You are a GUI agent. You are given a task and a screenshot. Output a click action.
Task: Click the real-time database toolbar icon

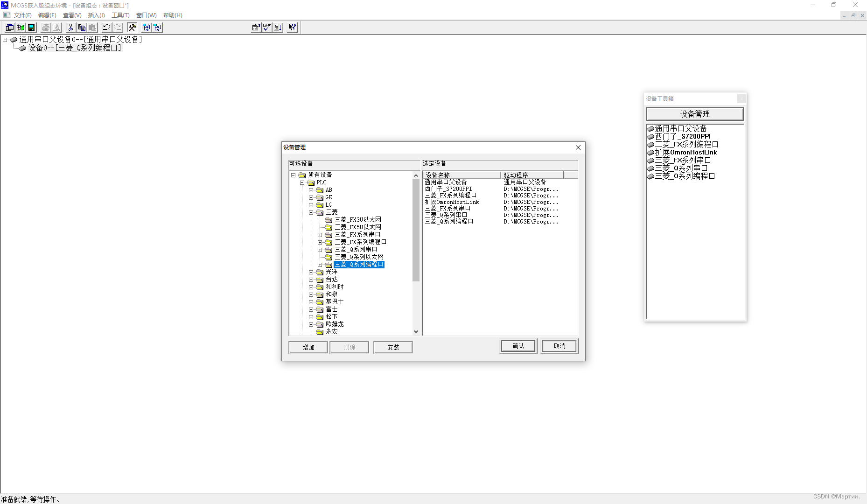(x=21, y=28)
